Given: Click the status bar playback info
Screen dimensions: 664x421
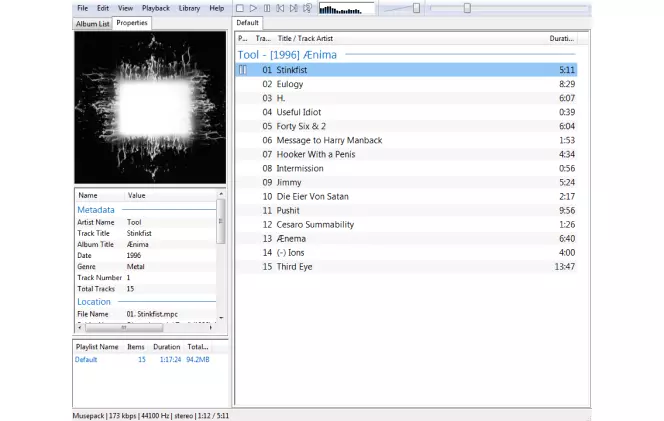Looking at the screenshot, I should pos(151,416).
